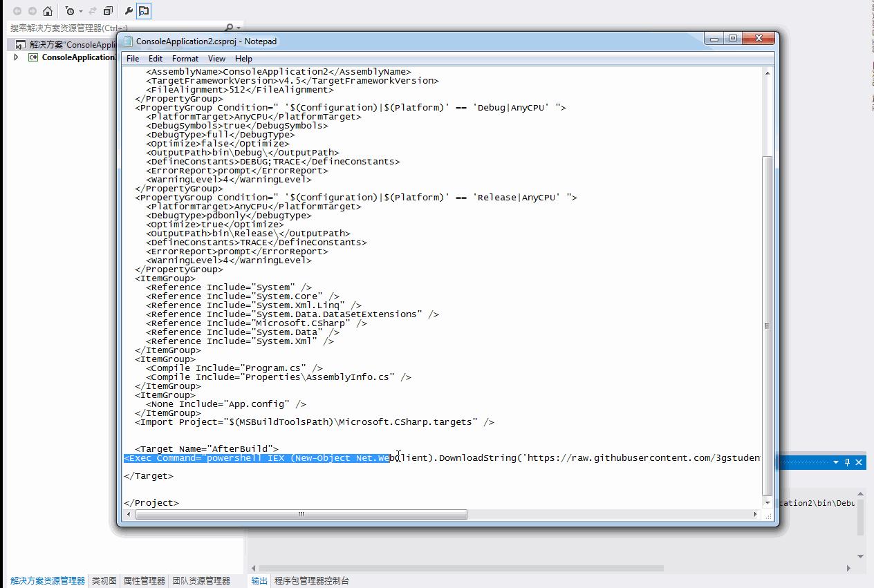
Task: Minimize the Notepad window
Action: [715, 39]
